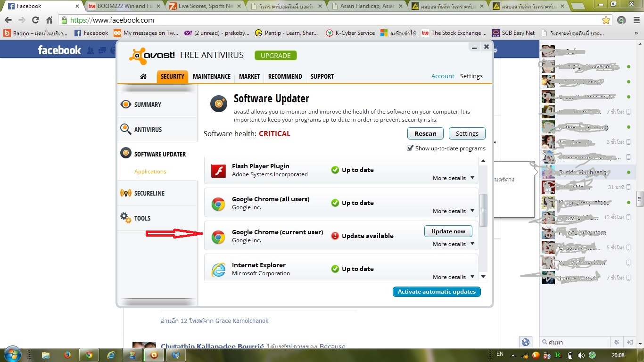The width and height of the screenshot is (644, 362).
Task: Open the K-Cyber Service bookmark
Action: tap(350, 33)
